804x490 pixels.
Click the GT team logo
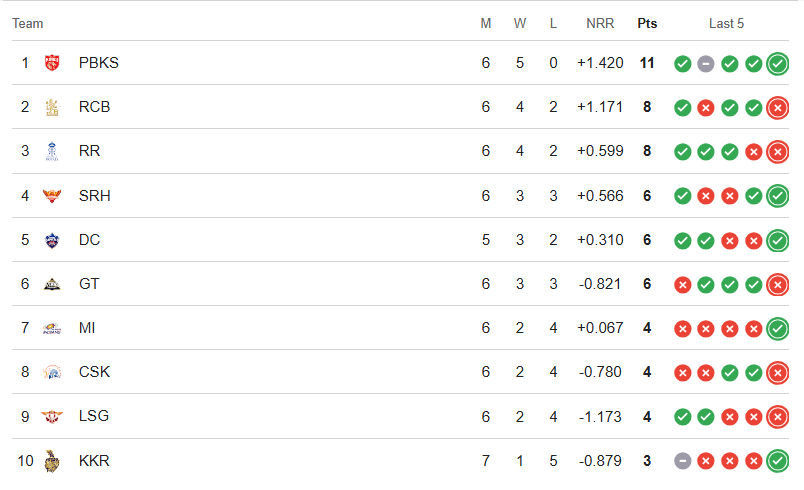pos(53,284)
